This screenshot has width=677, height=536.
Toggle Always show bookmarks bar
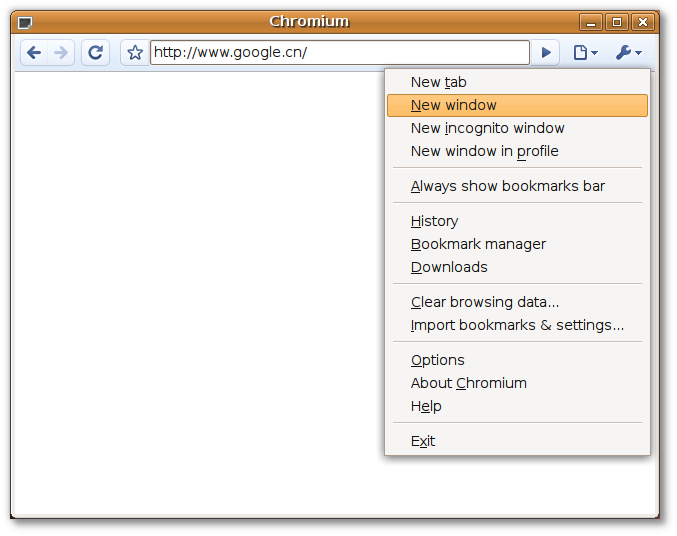507,186
